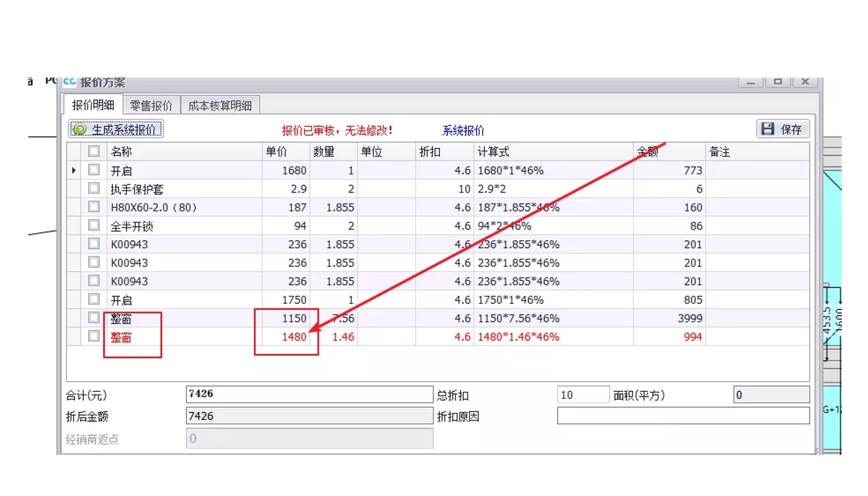868x496 pixels.
Task: Click the CC application icon in title bar
Action: [x=69, y=82]
